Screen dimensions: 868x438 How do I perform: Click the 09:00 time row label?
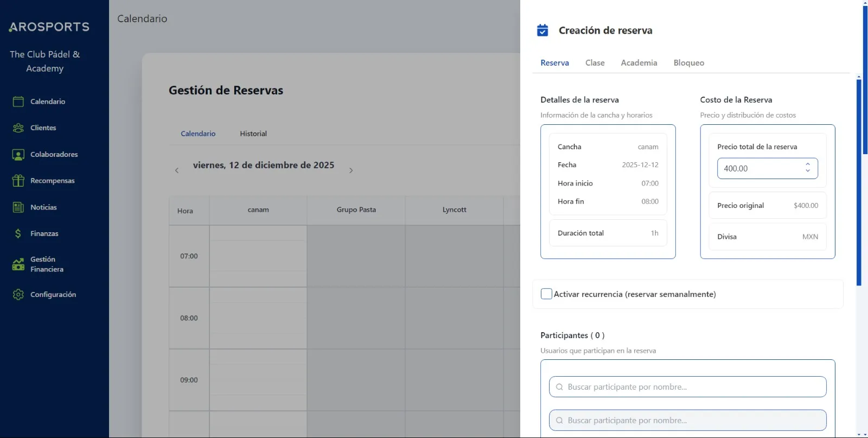[189, 380]
